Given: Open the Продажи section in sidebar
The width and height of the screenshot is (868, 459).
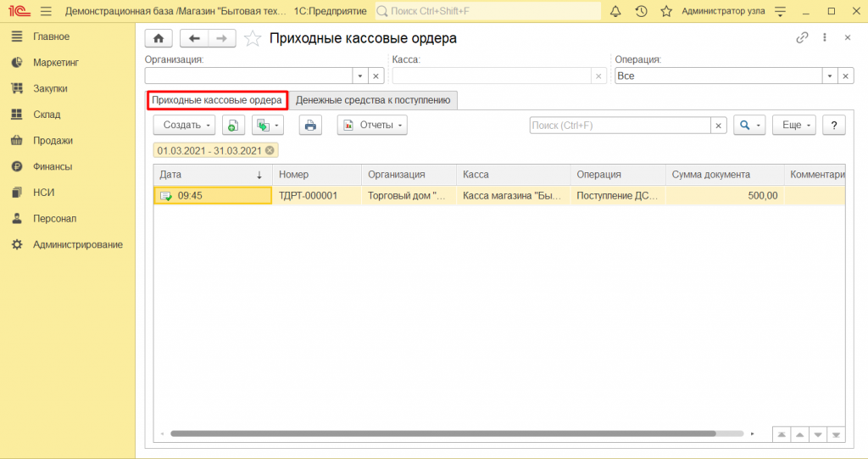Looking at the screenshot, I should (53, 141).
